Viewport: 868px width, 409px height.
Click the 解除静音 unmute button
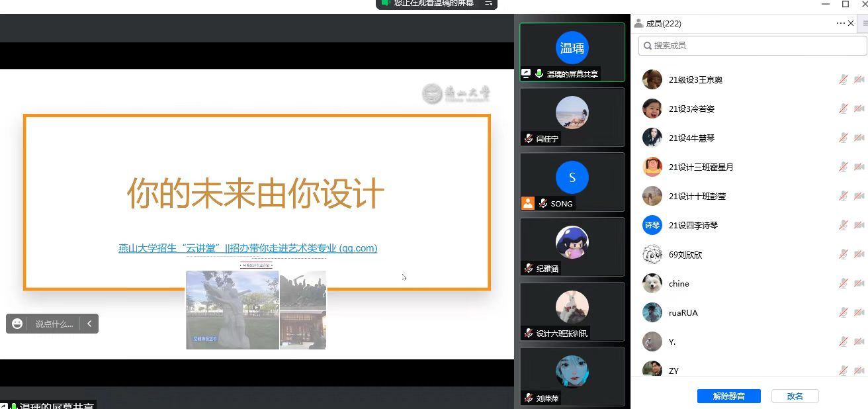(x=728, y=396)
